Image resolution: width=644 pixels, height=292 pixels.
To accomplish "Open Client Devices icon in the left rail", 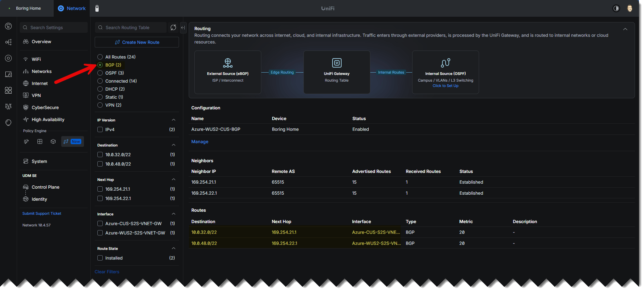I will (x=8, y=74).
